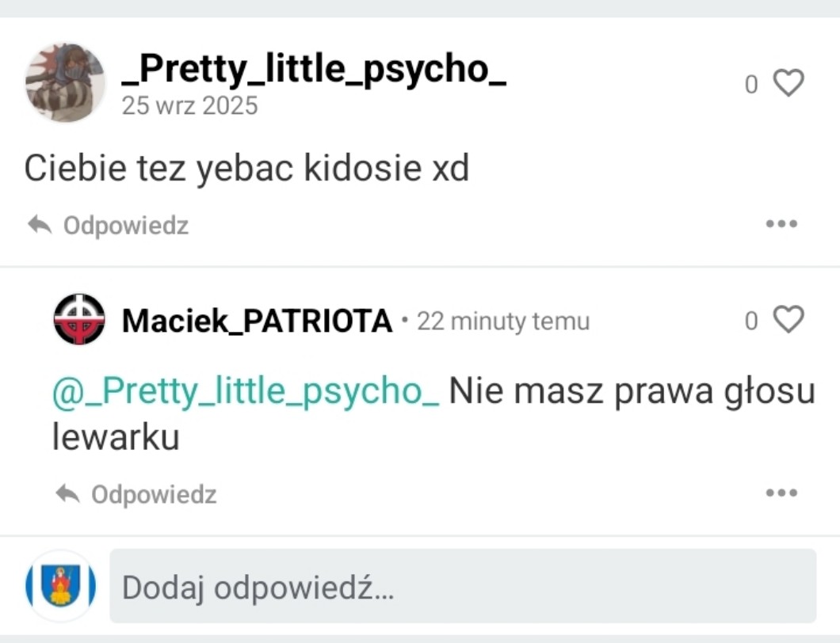Focus the "Dodaj odpowiedź..." reply field

(x=462, y=587)
